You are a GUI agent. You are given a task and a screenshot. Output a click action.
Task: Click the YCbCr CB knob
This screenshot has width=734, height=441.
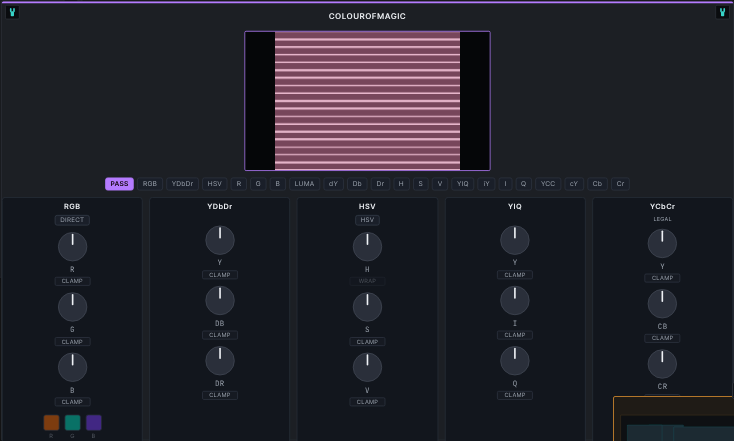point(662,304)
